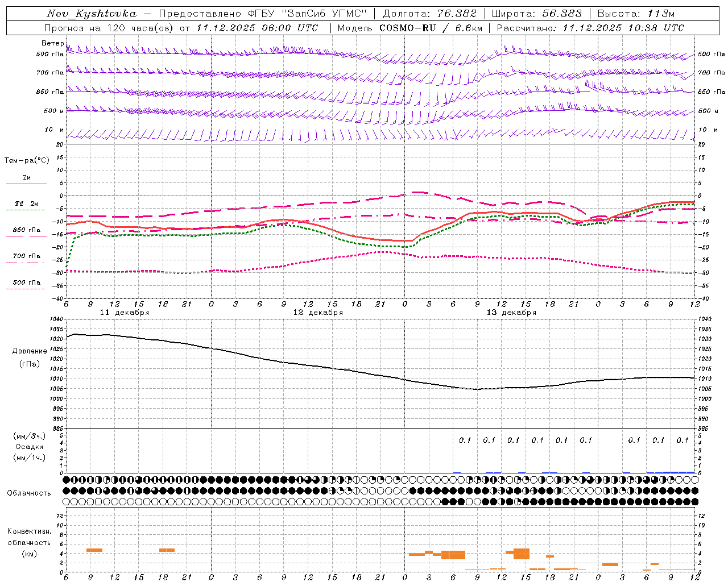Click the 'Долгота: 76.382' header value
728x582 pixels.
coord(430,14)
